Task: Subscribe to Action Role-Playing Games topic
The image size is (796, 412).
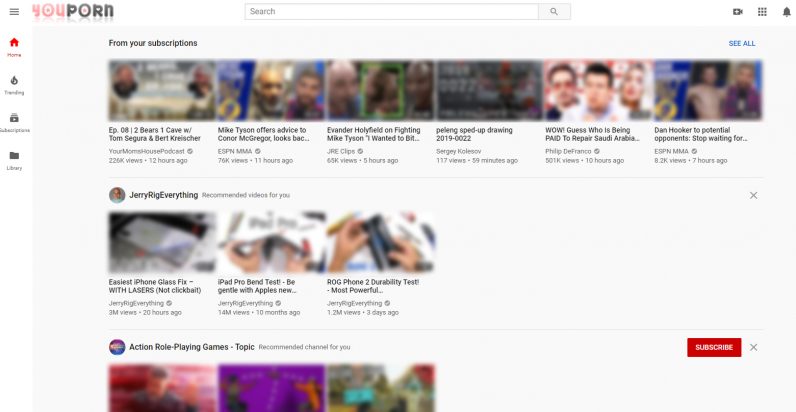Action: (x=714, y=347)
